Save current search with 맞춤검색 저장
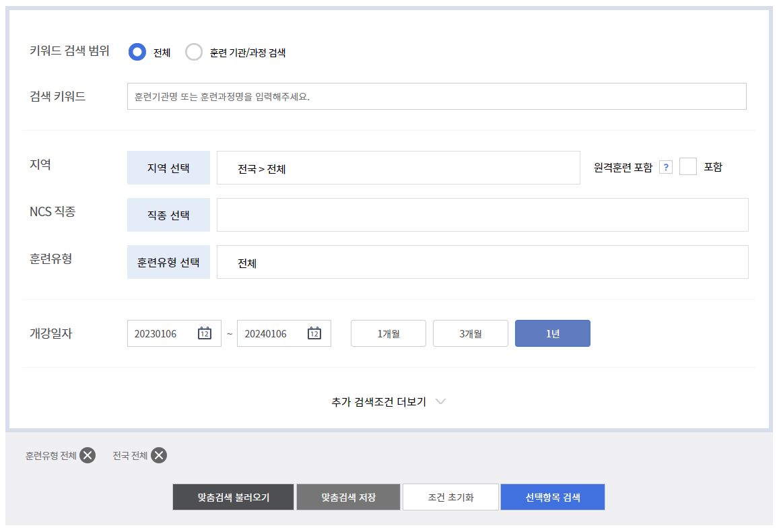779x532 pixels. [348, 497]
